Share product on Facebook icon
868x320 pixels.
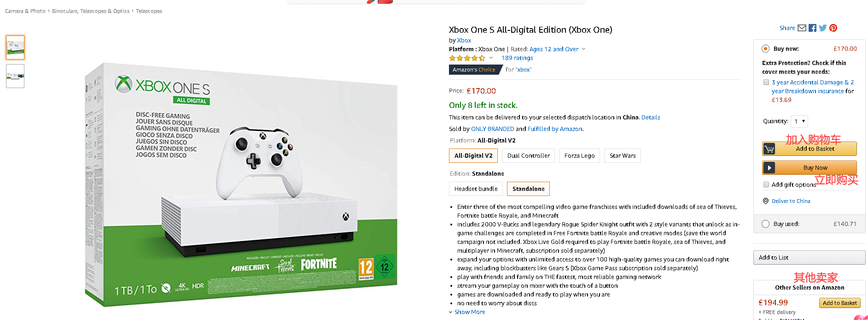[812, 28]
